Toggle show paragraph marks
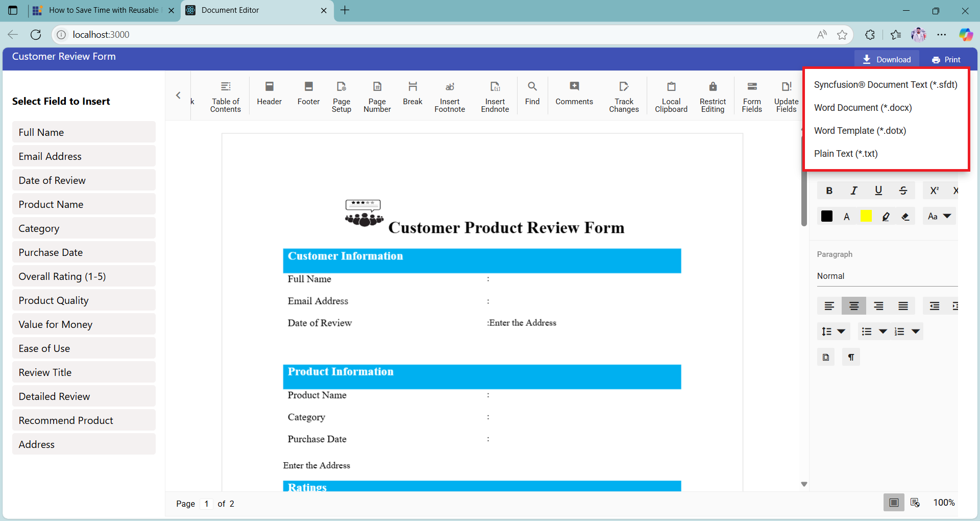 click(850, 357)
